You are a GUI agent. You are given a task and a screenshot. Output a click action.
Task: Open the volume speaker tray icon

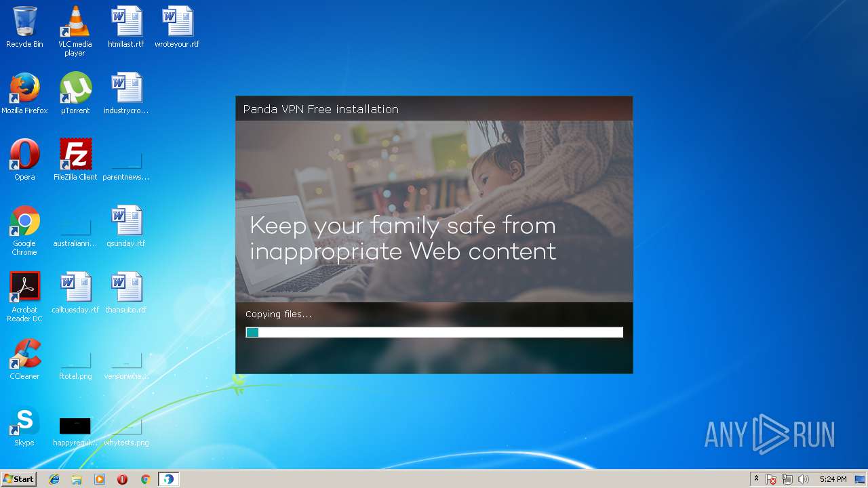(804, 479)
